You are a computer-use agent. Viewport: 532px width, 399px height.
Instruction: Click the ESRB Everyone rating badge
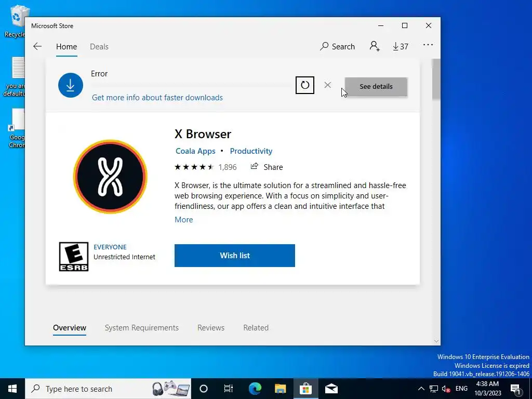pos(74,257)
